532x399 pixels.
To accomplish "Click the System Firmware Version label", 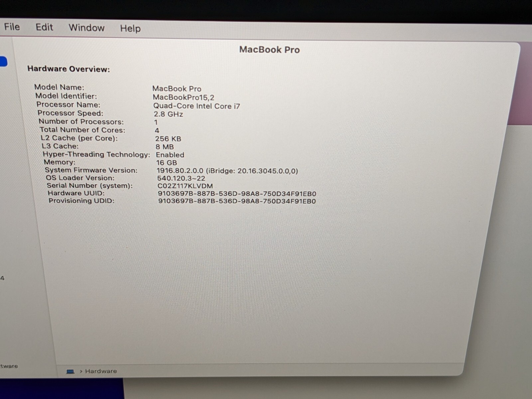I will [x=91, y=170].
